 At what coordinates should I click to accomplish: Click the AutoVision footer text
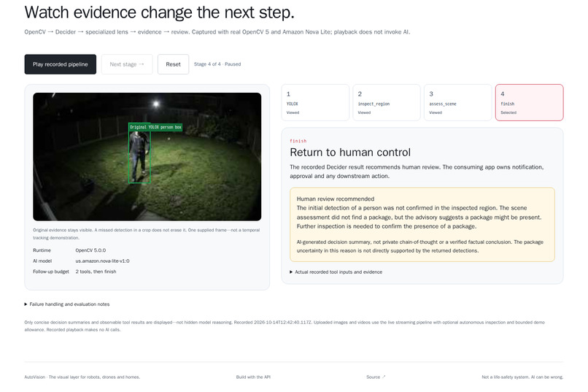pyautogui.click(x=82, y=377)
